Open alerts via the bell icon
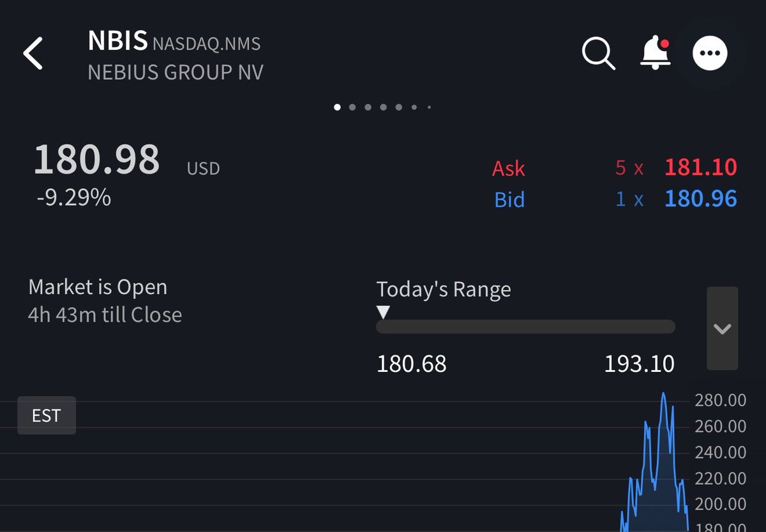Image resolution: width=766 pixels, height=532 pixels. tap(656, 53)
